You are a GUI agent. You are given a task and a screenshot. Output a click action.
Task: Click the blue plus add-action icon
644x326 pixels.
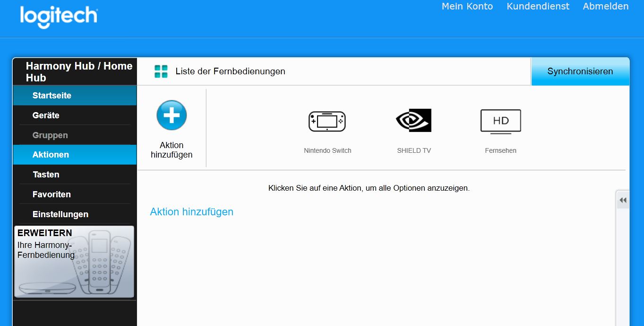172,115
